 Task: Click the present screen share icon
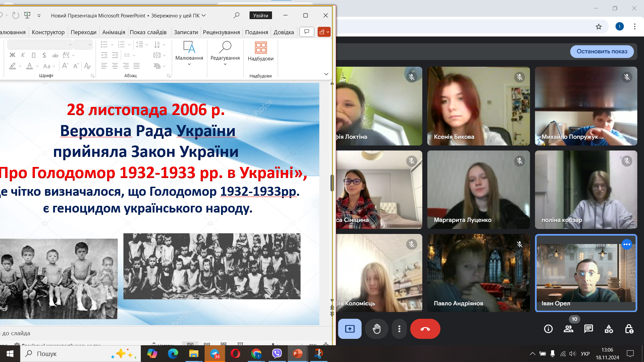coord(350,329)
